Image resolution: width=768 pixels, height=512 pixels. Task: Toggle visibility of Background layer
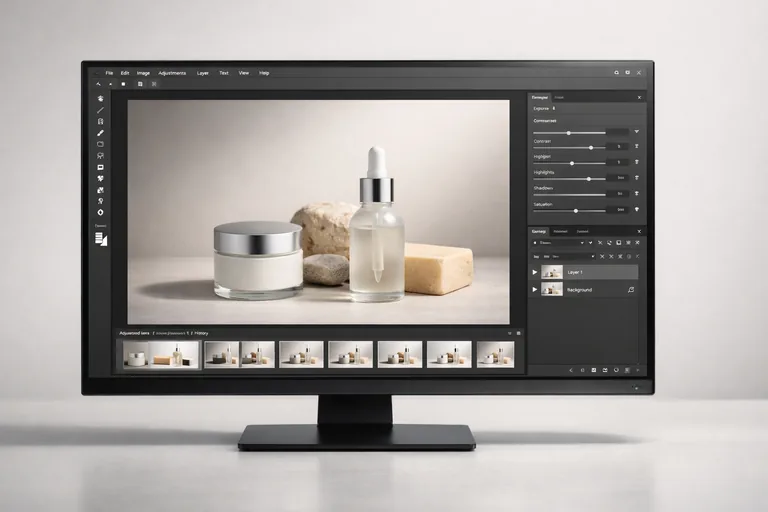(x=535, y=289)
